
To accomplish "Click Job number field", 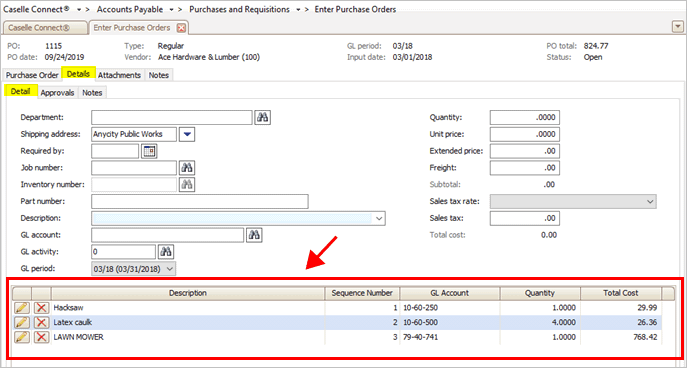I will [134, 168].
